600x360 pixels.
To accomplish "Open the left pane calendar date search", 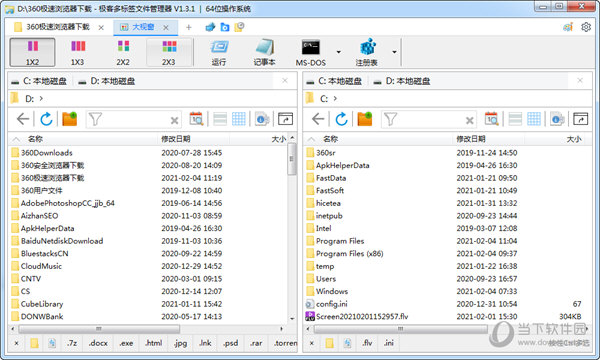I will tap(196, 119).
